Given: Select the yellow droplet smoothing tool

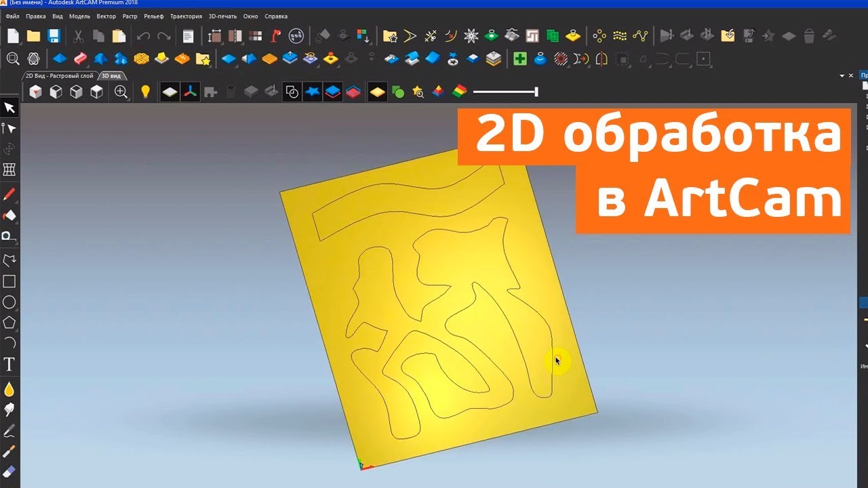Looking at the screenshot, I should 9,389.
